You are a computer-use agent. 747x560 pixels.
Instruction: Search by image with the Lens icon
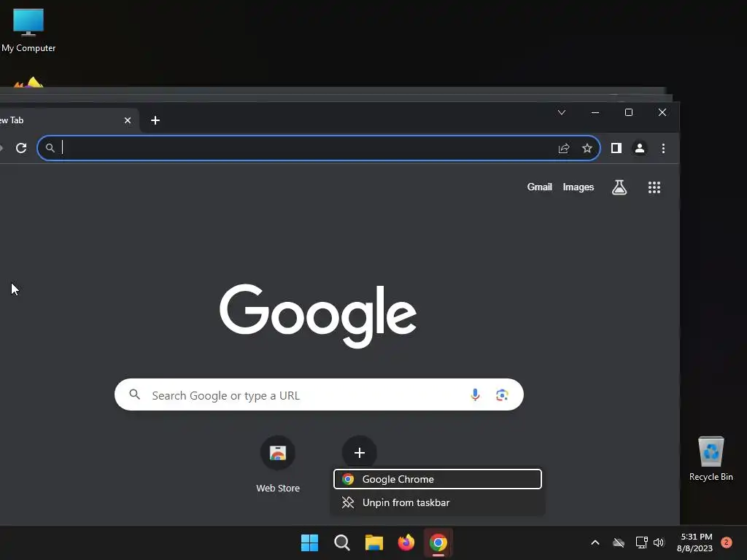pos(502,394)
